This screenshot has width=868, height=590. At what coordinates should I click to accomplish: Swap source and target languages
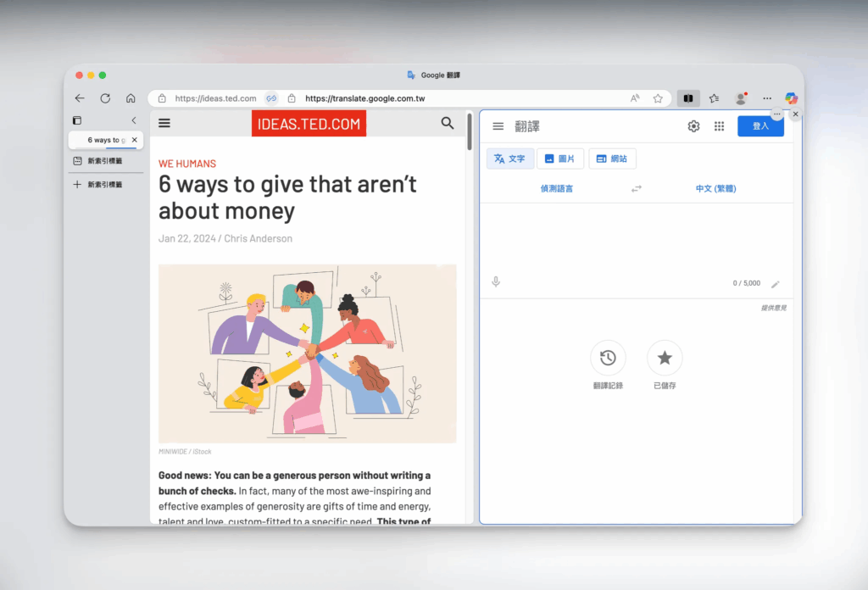pyautogui.click(x=637, y=189)
